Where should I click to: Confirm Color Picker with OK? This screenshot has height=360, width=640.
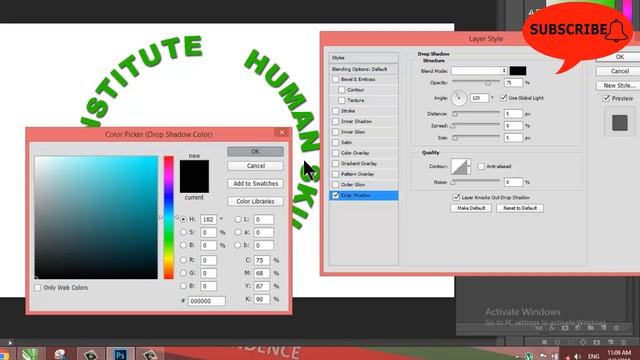256,151
